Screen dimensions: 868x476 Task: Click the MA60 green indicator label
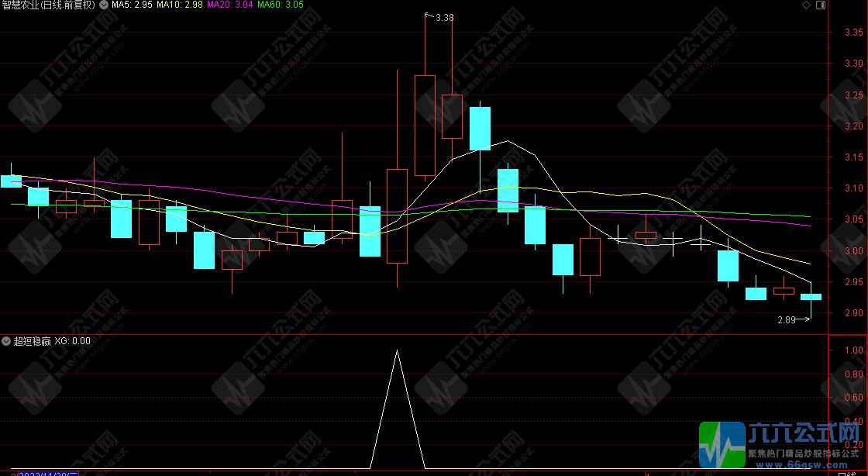coord(281,5)
